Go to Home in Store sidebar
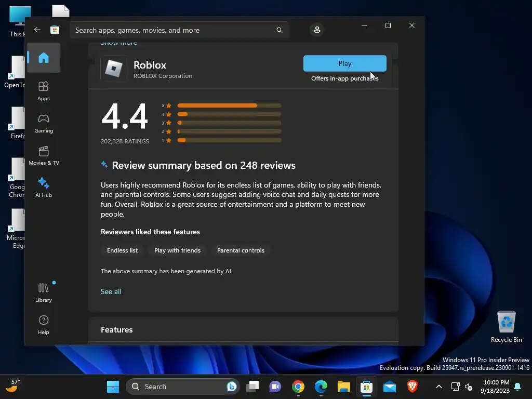This screenshot has width=532, height=399. (x=44, y=58)
